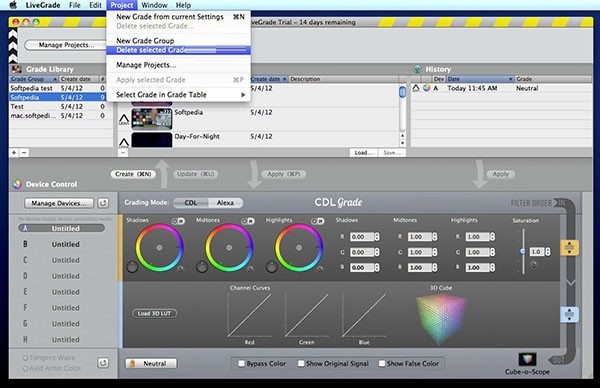Enable the Bypass Color checkbox
Image resolution: width=600 pixels, height=388 pixels.
tap(241, 364)
